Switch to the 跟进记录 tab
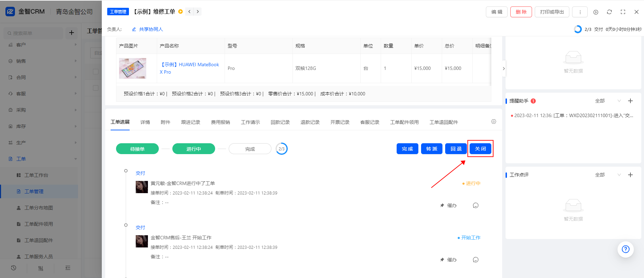The height and width of the screenshot is (278, 644). point(191,122)
